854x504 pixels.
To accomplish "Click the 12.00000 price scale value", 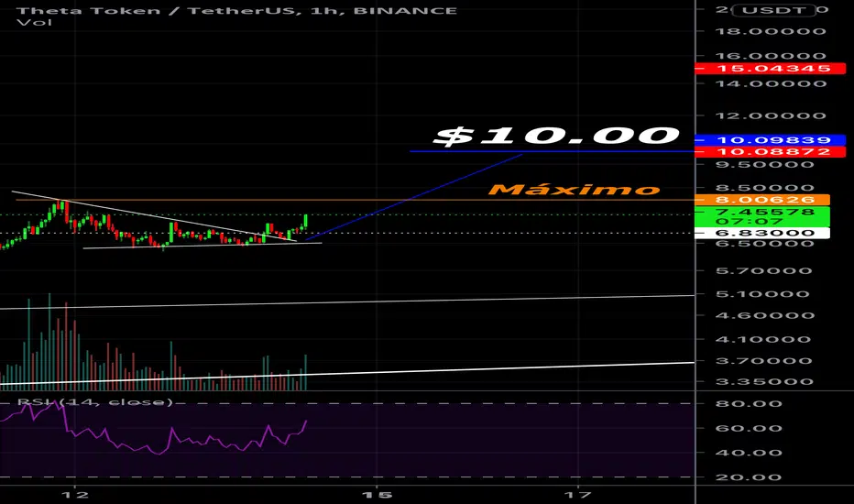I will point(770,115).
